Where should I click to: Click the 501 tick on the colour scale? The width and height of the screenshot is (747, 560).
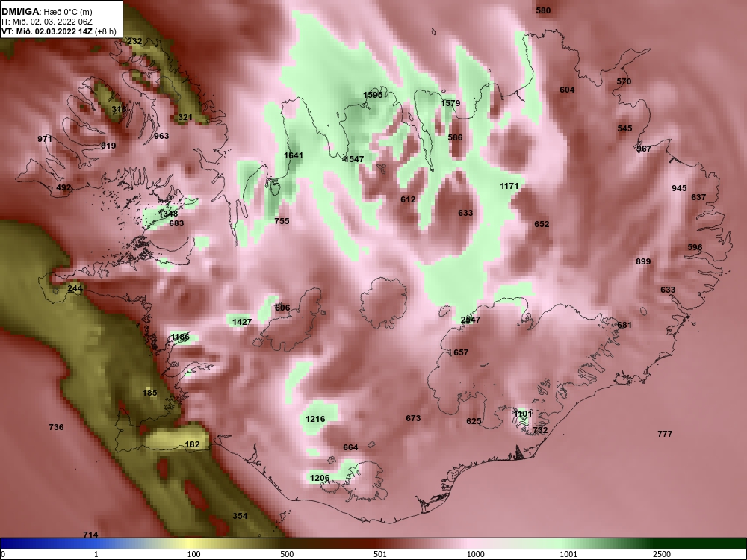tap(380, 554)
